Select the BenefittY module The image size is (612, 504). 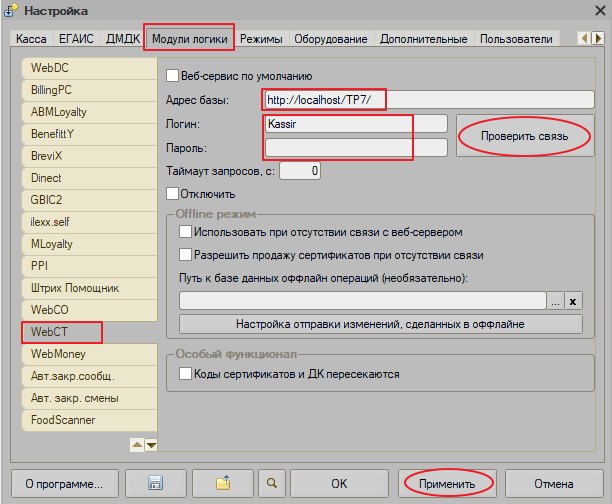point(90,134)
